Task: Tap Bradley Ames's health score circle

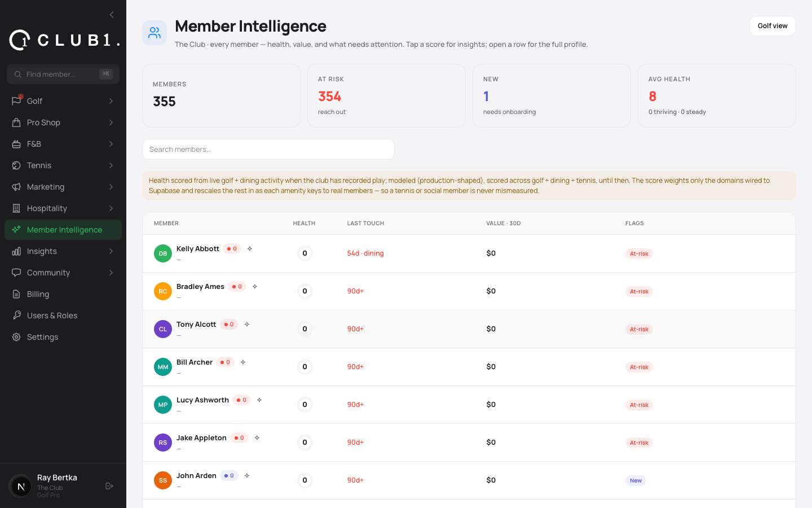Action: [305, 291]
